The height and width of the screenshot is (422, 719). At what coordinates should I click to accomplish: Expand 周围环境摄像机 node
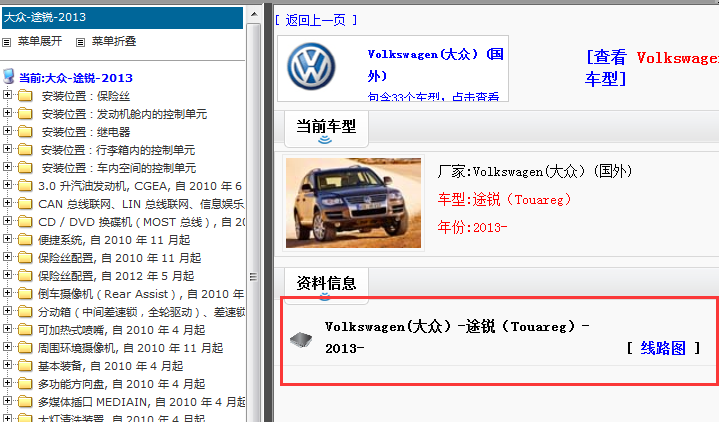(7, 346)
